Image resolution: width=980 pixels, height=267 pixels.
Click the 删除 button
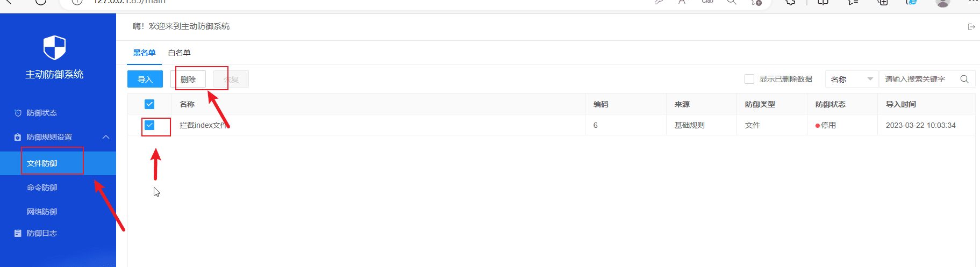(x=188, y=79)
